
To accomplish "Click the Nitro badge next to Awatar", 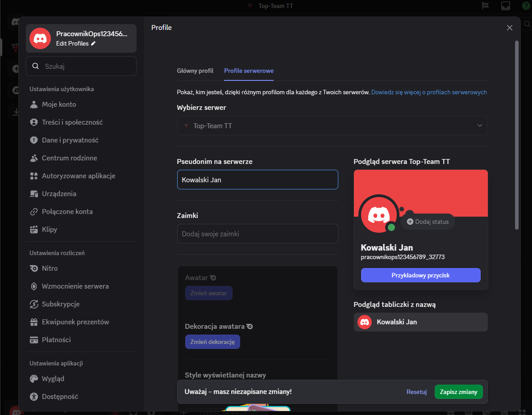I will click(213, 278).
